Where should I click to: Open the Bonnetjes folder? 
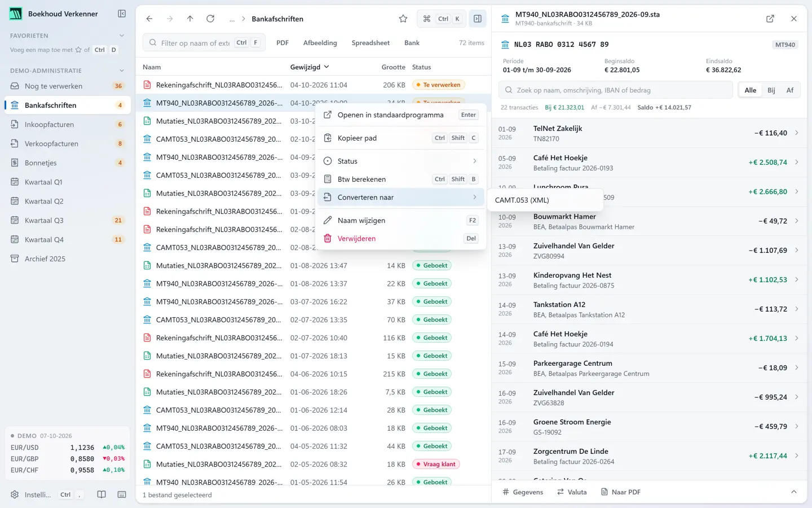[68, 163]
